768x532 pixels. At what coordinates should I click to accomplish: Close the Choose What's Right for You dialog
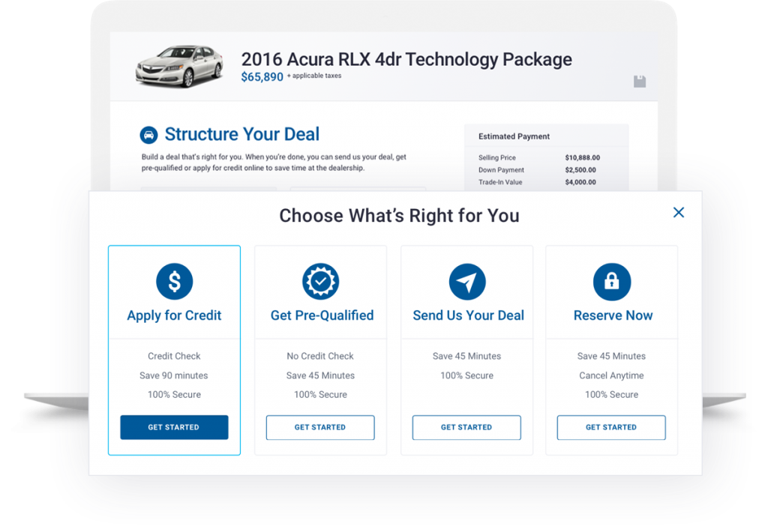[x=679, y=212]
